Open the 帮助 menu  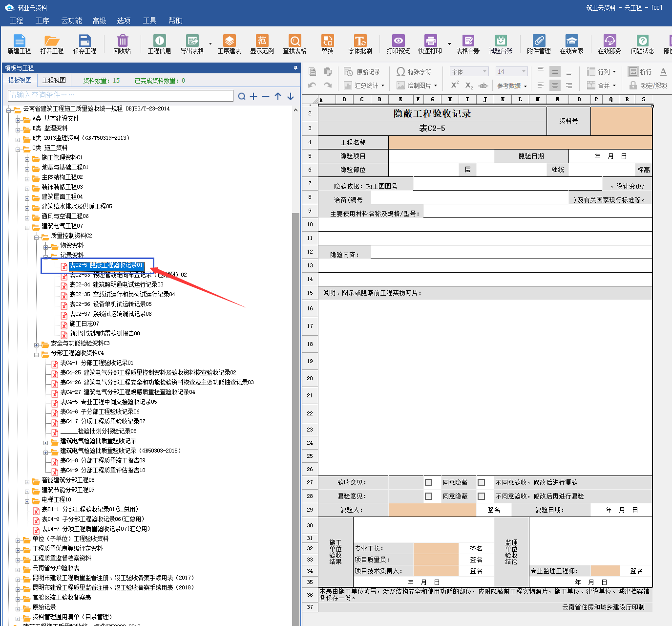pyautogui.click(x=175, y=21)
